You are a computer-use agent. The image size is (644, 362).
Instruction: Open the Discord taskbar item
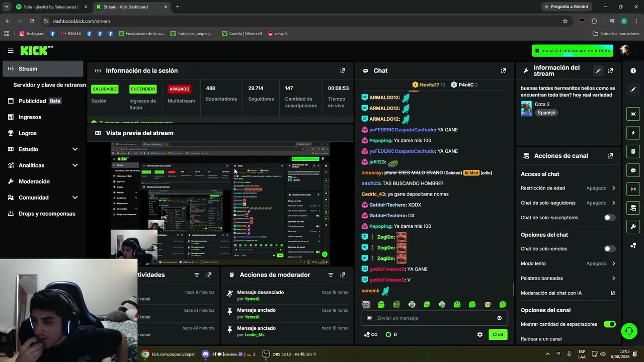pos(229,354)
